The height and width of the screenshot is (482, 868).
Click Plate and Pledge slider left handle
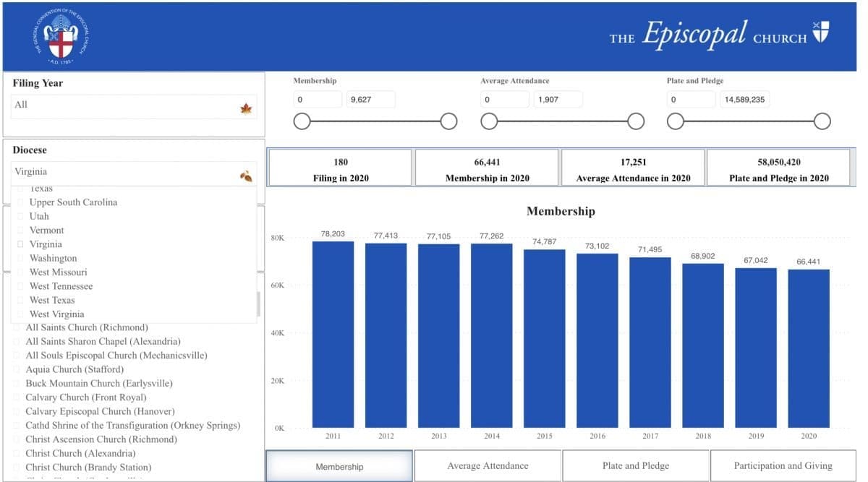tap(676, 121)
